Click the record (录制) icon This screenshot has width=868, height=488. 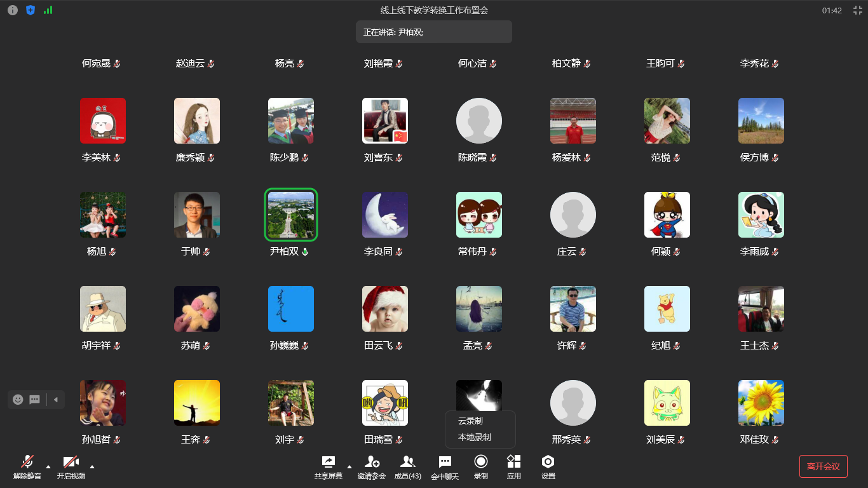point(481,462)
